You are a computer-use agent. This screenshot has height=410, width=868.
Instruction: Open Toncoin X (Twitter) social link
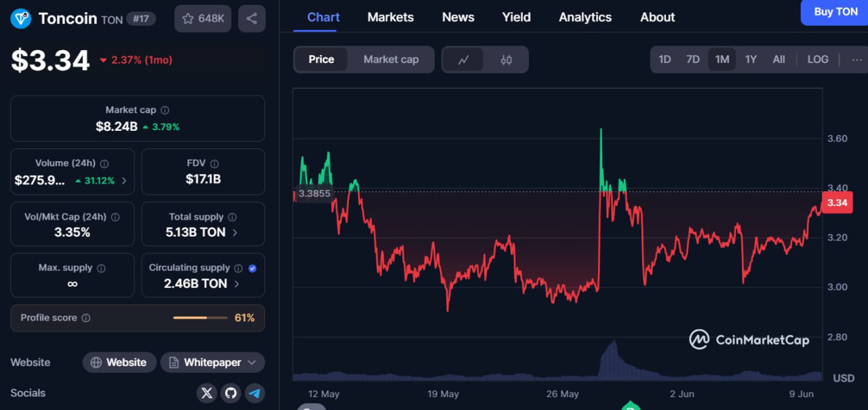coord(207,393)
